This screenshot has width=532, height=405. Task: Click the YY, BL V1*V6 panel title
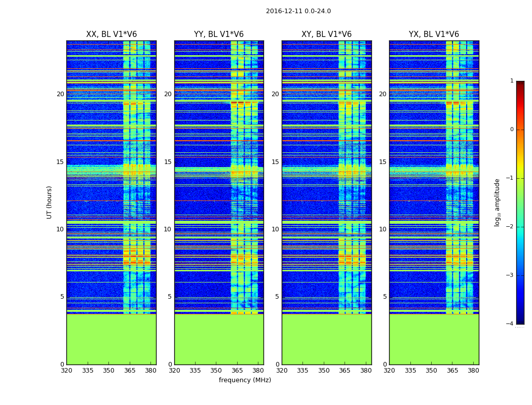coord(219,34)
